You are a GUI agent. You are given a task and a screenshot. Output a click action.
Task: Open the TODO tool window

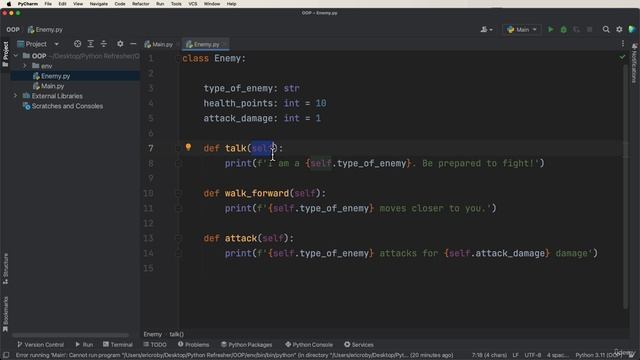click(155, 344)
